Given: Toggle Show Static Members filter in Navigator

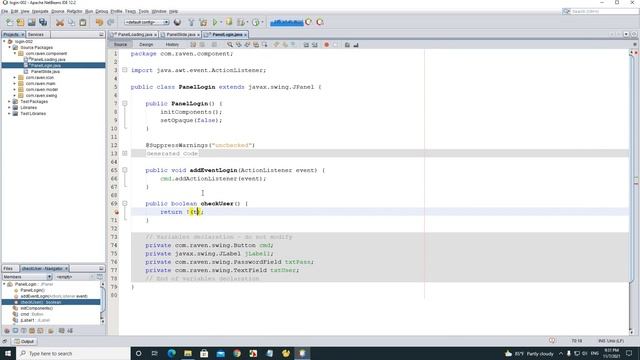Looking at the screenshot, I should coord(23,331).
